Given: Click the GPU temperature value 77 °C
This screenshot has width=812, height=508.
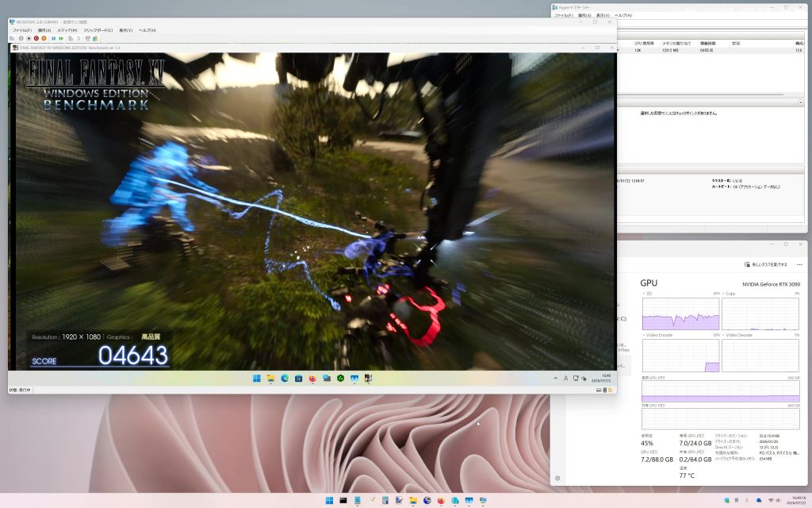Looking at the screenshot, I should (687, 475).
